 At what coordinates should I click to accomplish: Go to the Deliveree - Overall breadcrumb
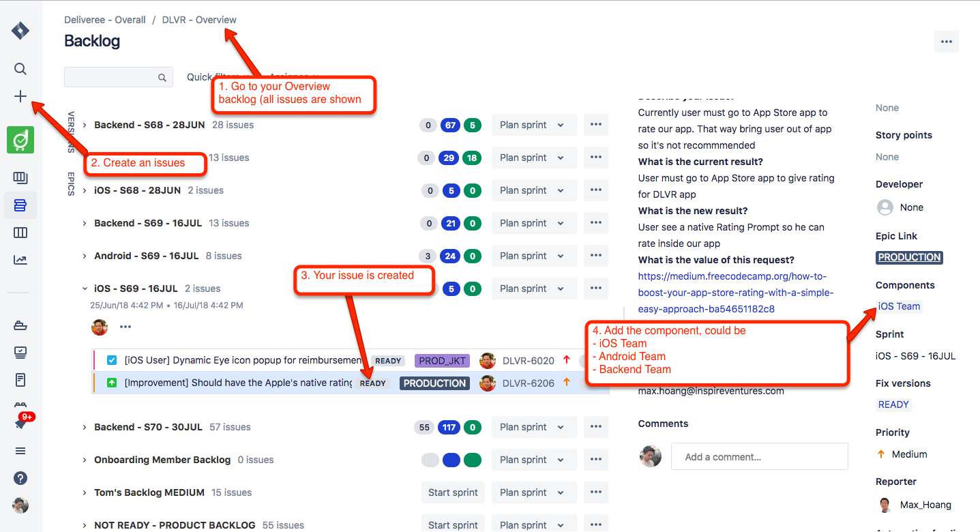pyautogui.click(x=105, y=20)
